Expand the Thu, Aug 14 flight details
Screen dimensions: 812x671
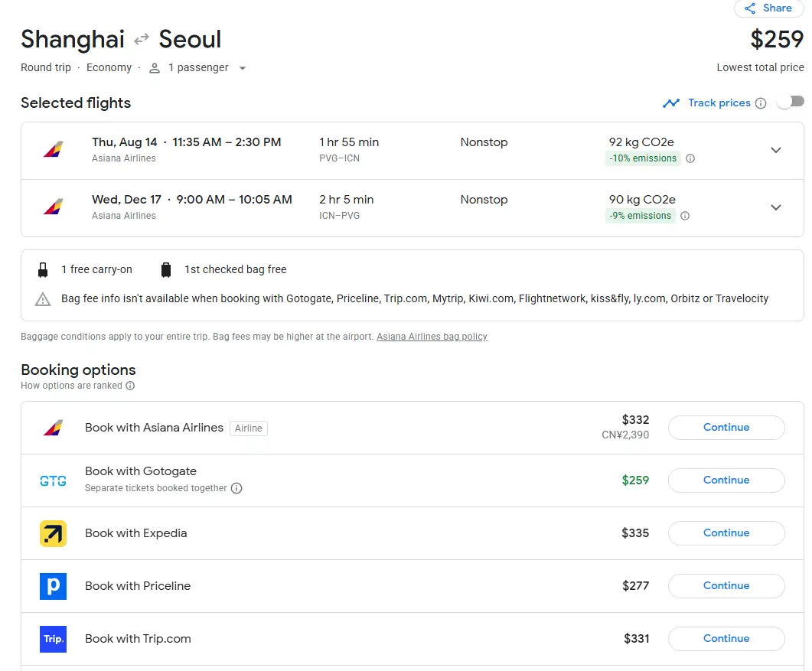pyautogui.click(x=776, y=150)
